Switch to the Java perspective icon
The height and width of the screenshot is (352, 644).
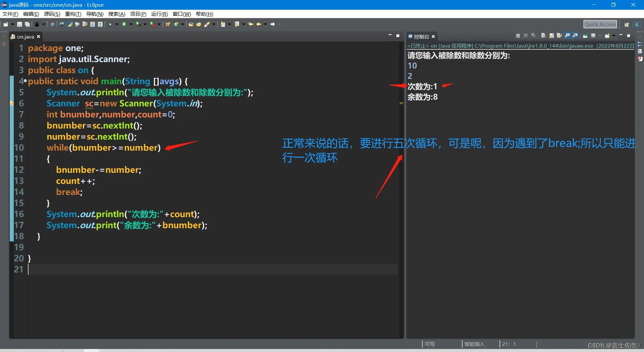(637, 24)
